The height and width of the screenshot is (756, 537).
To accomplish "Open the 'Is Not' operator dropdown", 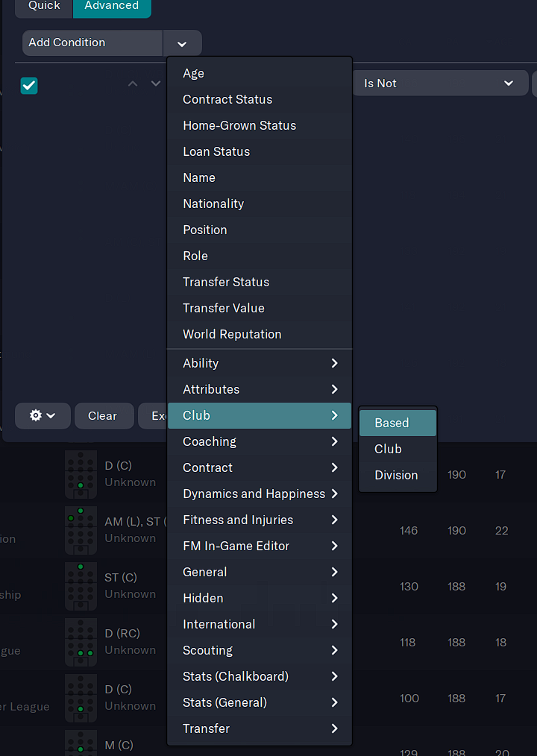I will 439,84.
